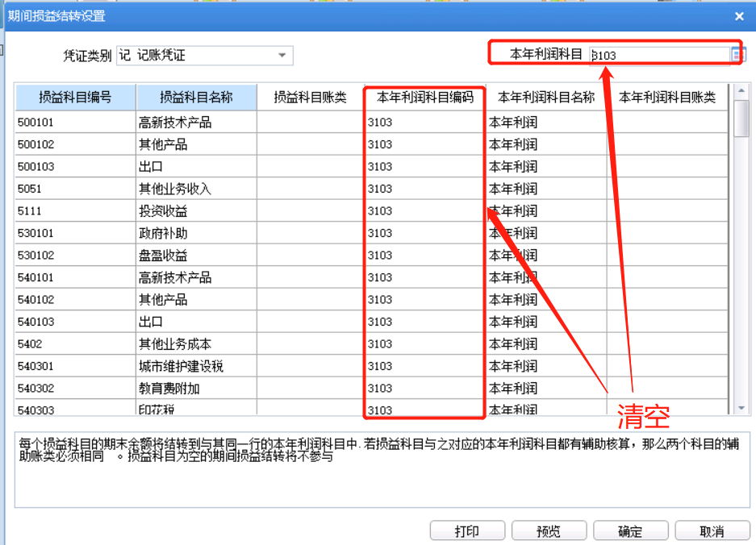Click the 损益科目编号 column header
756x545 pixels.
[75, 98]
